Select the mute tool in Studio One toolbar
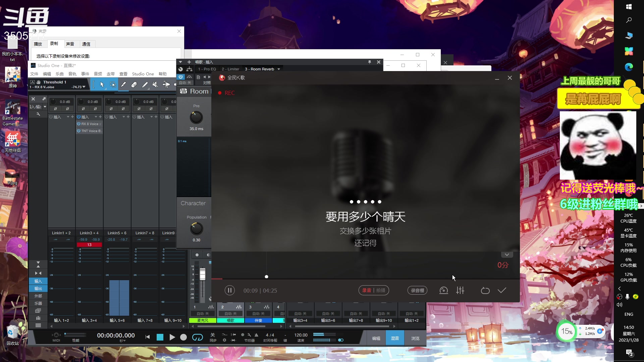Image resolution: width=644 pixels, height=362 pixels. pyautogui.click(x=155, y=84)
